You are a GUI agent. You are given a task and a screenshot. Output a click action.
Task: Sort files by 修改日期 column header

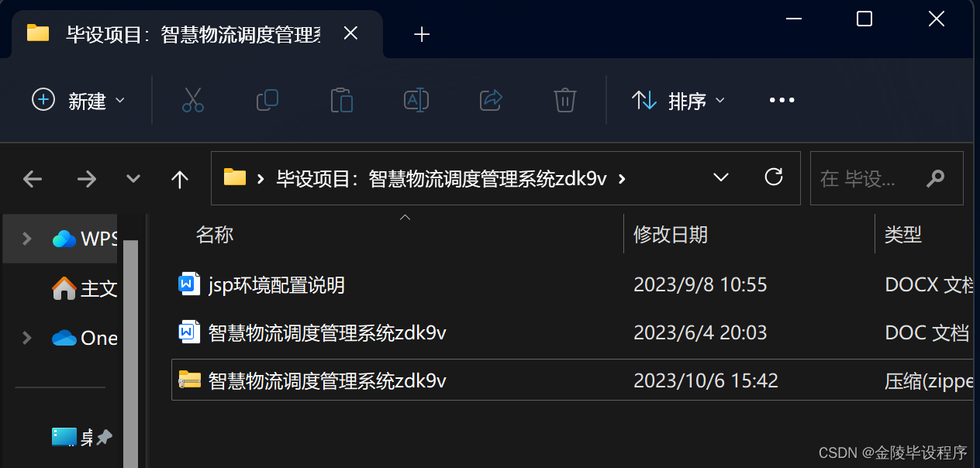671,234
